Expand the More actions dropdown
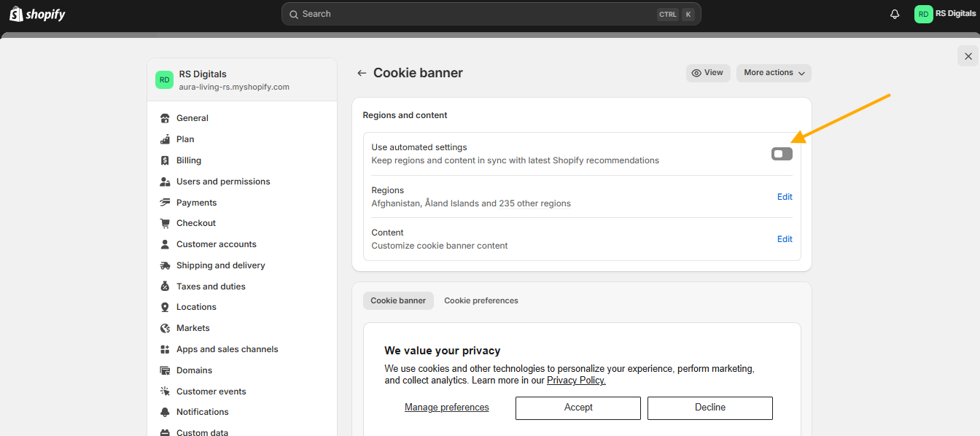Image resolution: width=980 pixels, height=436 pixels. [774, 73]
